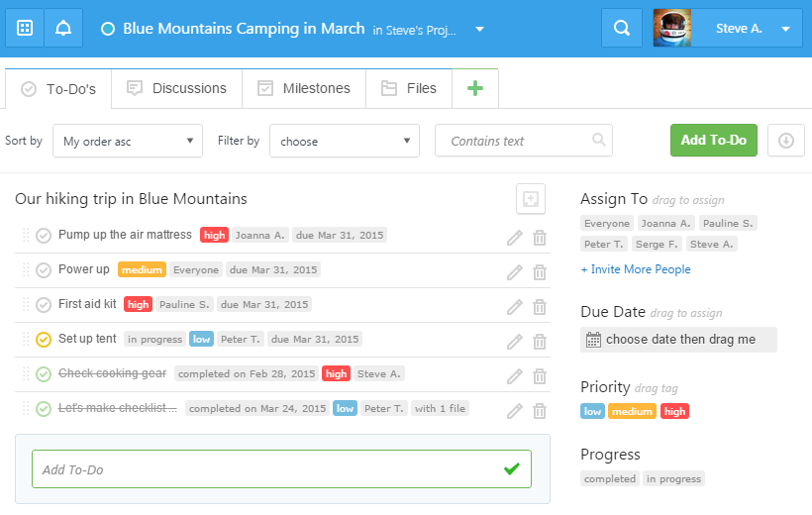Delete the First aid kit task

coord(540,306)
